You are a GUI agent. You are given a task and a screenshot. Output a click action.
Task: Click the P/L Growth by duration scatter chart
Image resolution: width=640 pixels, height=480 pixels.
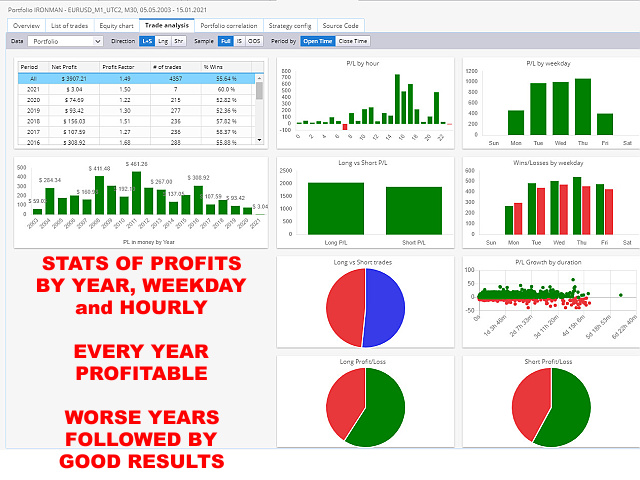(551, 302)
